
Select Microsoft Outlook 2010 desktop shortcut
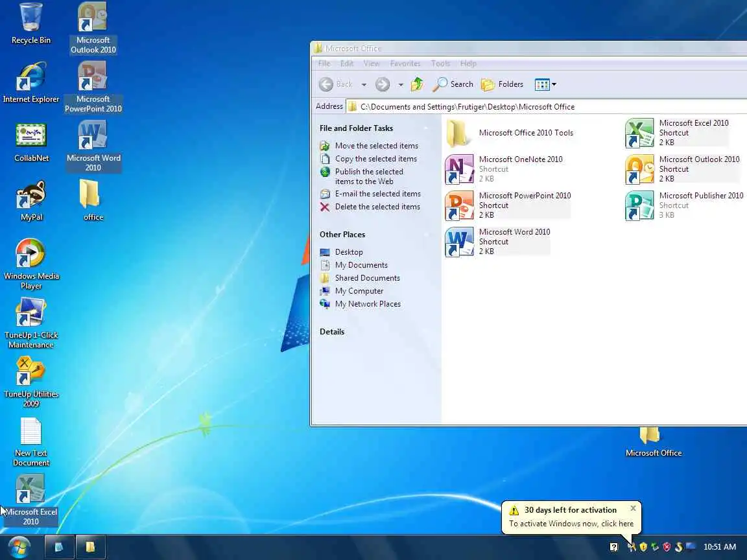click(93, 28)
